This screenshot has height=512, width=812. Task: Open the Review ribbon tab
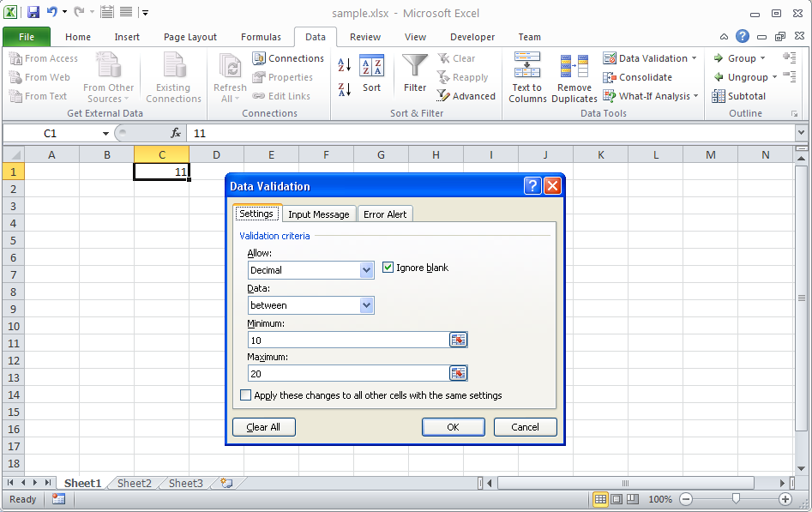[x=365, y=37]
